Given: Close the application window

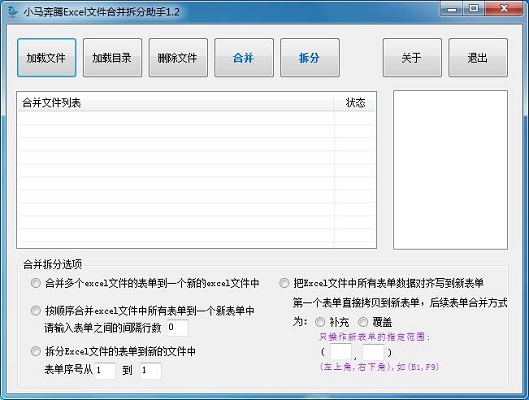Looking at the screenshot, I should [x=504, y=9].
